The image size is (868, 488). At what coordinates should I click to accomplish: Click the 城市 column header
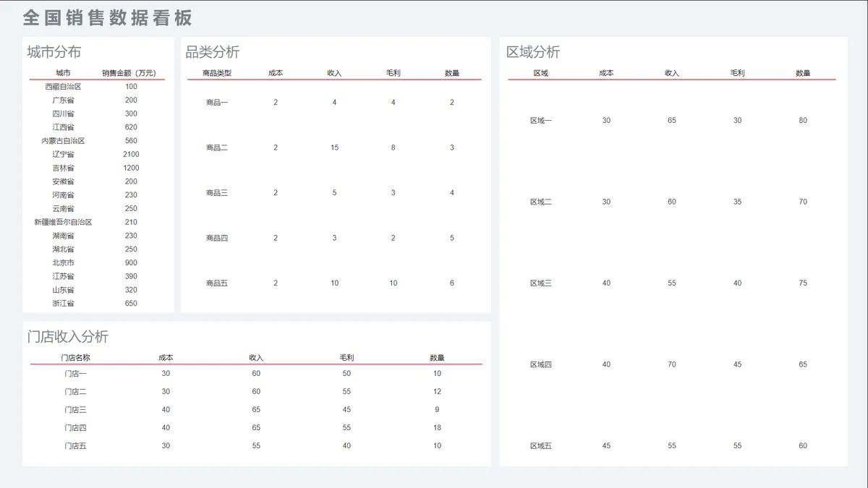pyautogui.click(x=63, y=73)
